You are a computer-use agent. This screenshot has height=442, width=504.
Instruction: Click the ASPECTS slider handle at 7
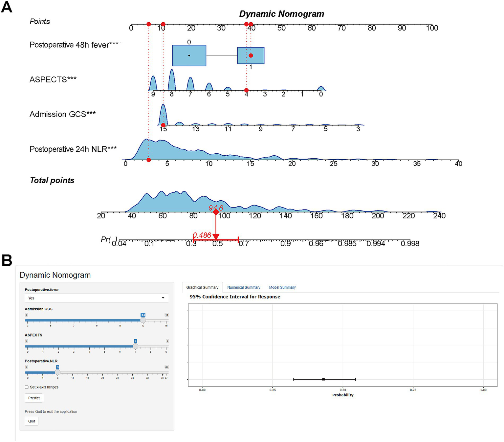[x=135, y=346]
